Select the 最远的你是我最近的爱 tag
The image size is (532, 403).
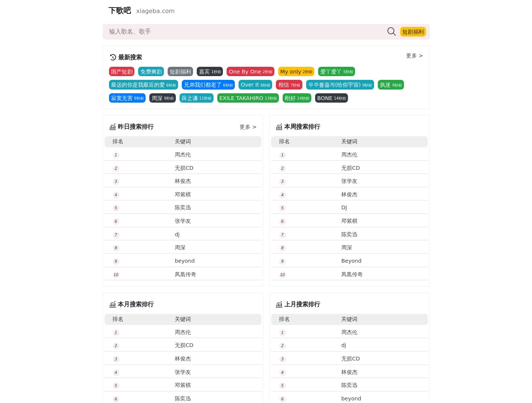[143, 85]
